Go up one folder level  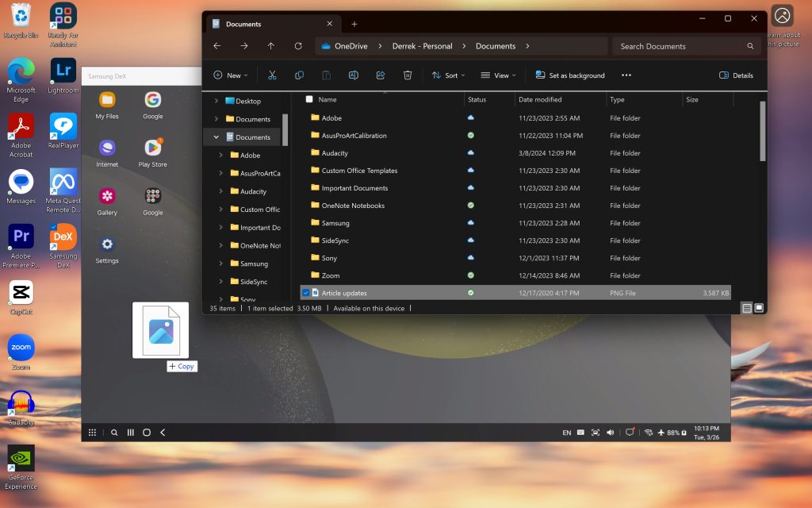click(271, 46)
